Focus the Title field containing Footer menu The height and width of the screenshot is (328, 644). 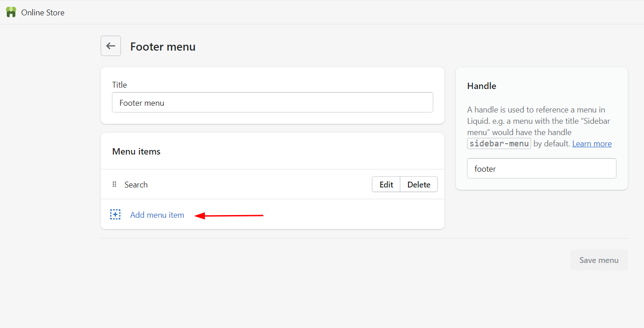[x=272, y=103]
